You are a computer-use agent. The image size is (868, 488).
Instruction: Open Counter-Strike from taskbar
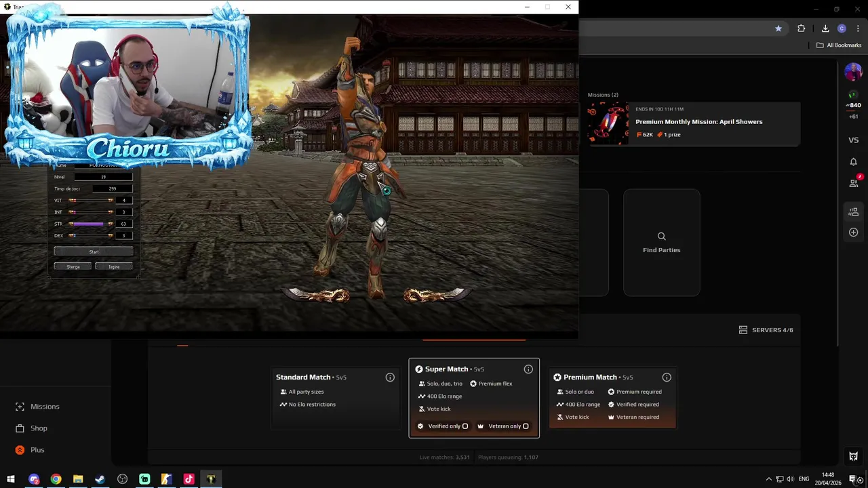tap(166, 479)
